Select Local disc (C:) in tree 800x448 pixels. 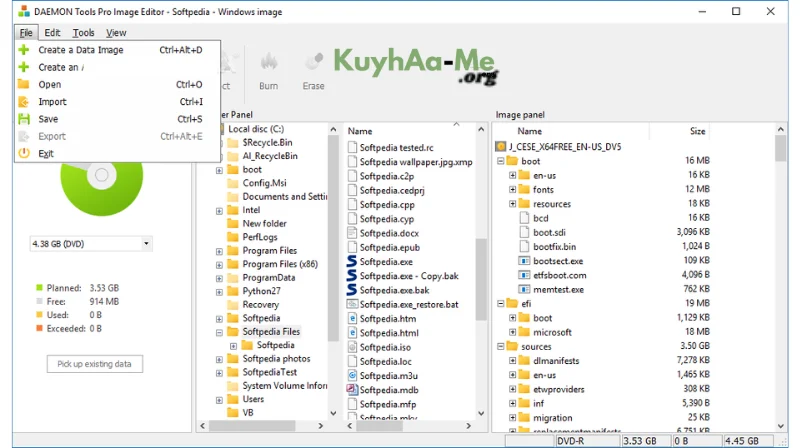click(x=256, y=129)
